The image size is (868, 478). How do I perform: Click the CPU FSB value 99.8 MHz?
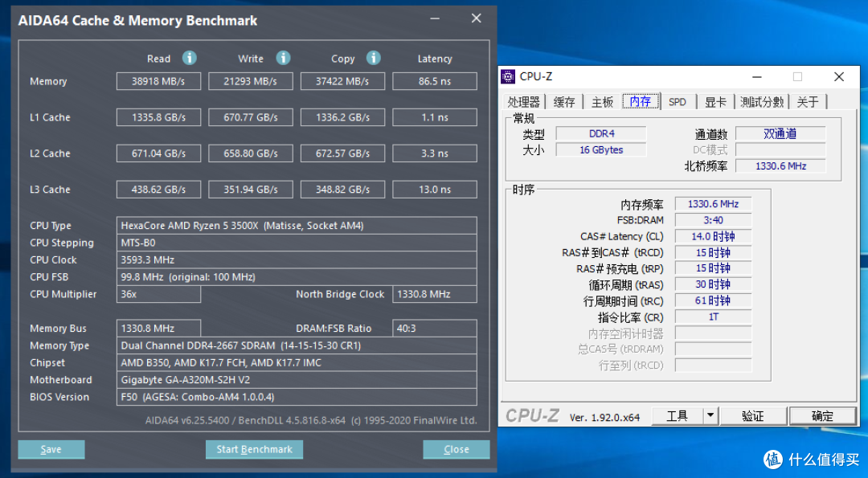click(297, 276)
